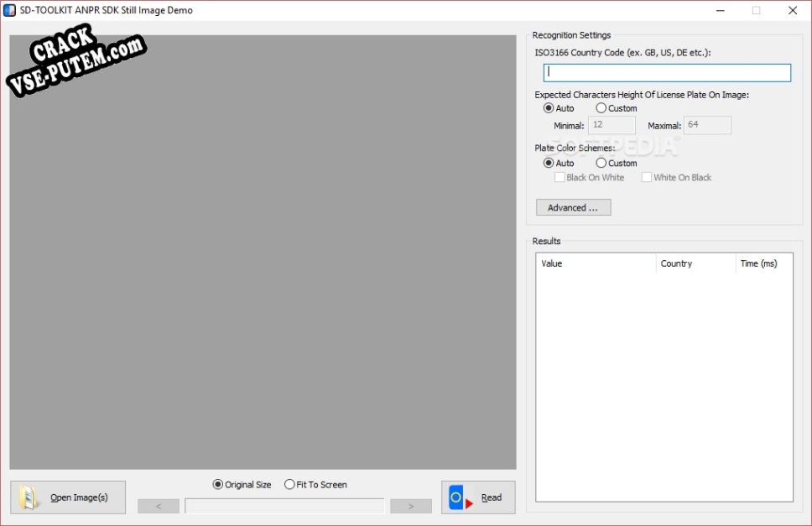Click the Open Image(s) button label
This screenshot has width=812, height=526.
(79, 497)
